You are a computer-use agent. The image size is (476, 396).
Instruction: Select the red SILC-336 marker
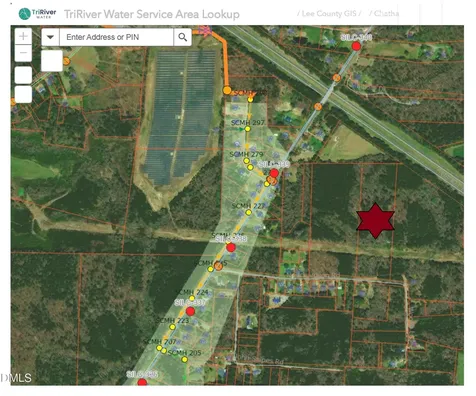tap(142, 382)
